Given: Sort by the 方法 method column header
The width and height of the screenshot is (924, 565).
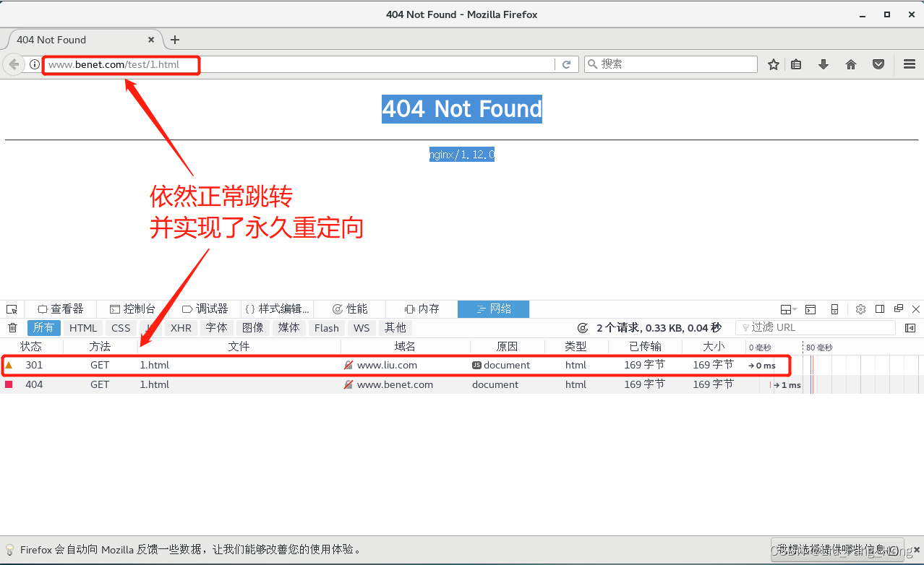Looking at the screenshot, I should click(x=100, y=347).
